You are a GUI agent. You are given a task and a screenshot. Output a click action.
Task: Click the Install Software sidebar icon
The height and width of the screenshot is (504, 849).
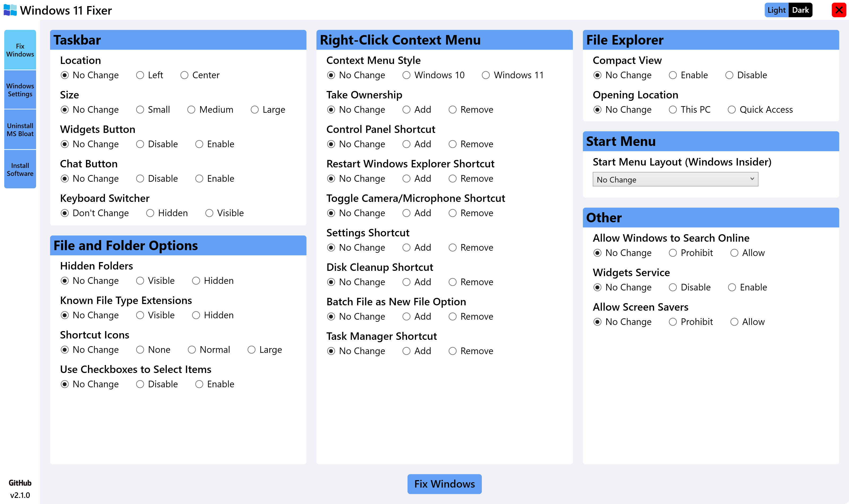20,169
